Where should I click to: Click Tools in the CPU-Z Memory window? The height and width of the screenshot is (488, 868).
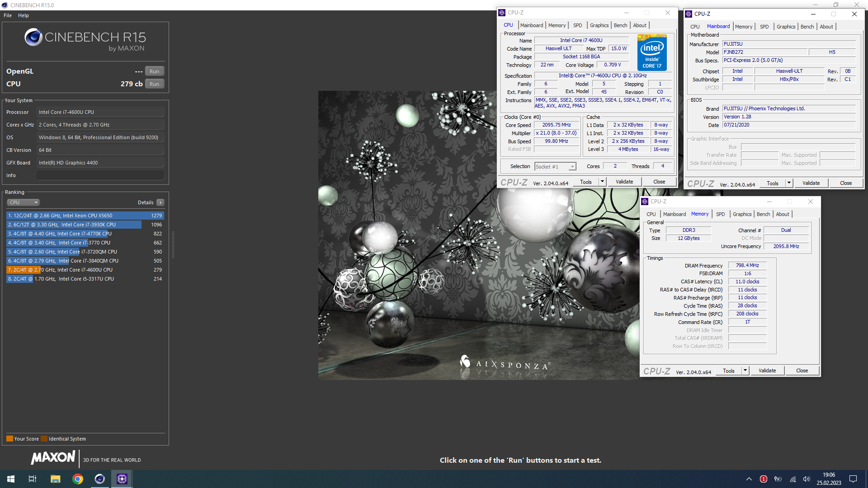[729, 371]
